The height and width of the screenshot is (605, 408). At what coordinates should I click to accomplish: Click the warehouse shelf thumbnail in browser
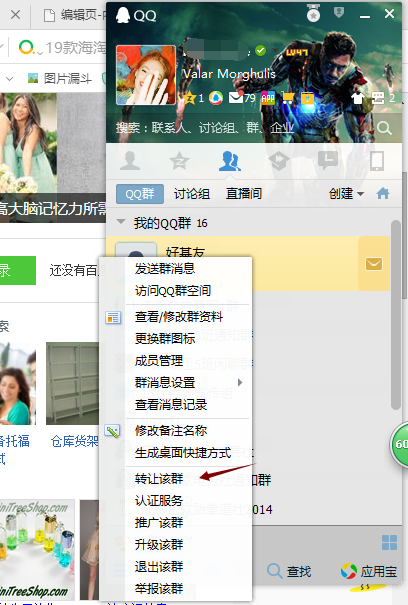[73, 384]
